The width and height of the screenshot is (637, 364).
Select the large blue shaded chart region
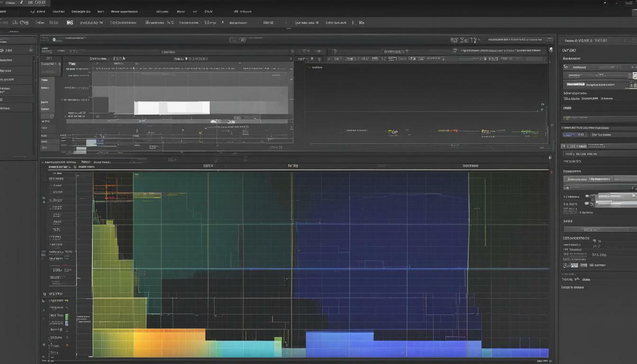click(380, 251)
